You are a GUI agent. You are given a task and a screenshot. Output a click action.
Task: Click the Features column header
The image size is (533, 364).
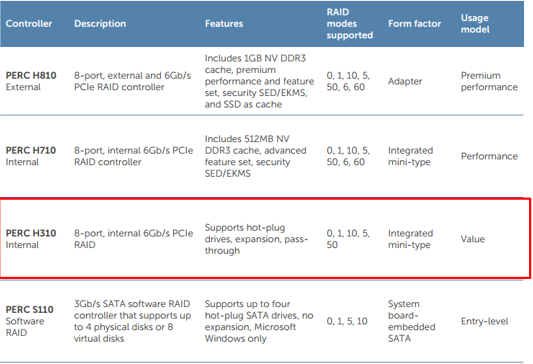pyautogui.click(x=224, y=23)
